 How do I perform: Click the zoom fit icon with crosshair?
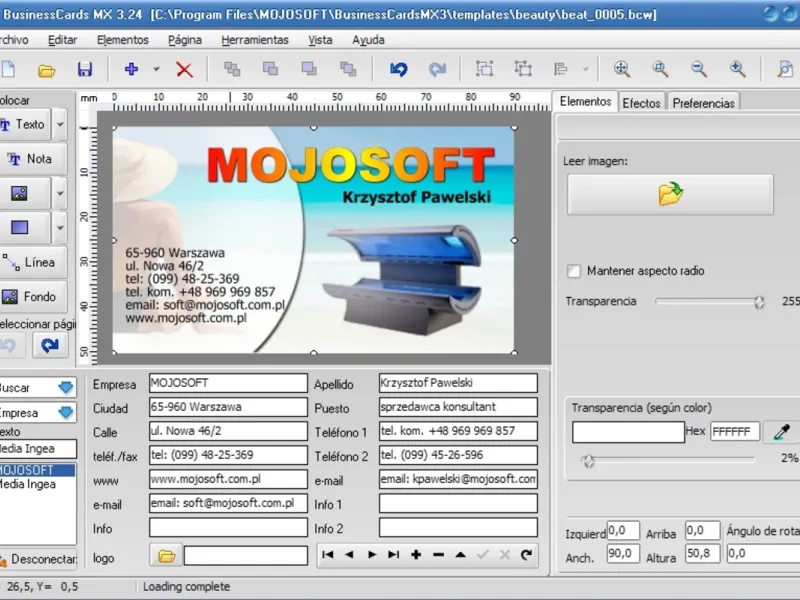point(622,68)
